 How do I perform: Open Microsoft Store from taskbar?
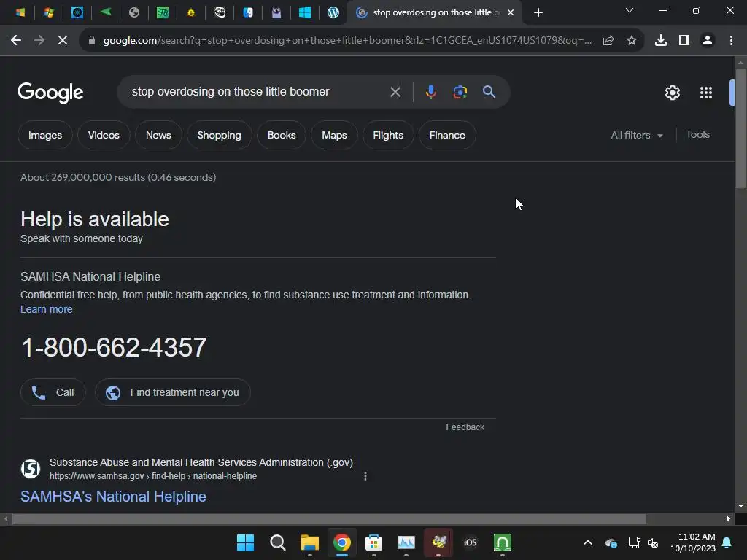coord(374,542)
